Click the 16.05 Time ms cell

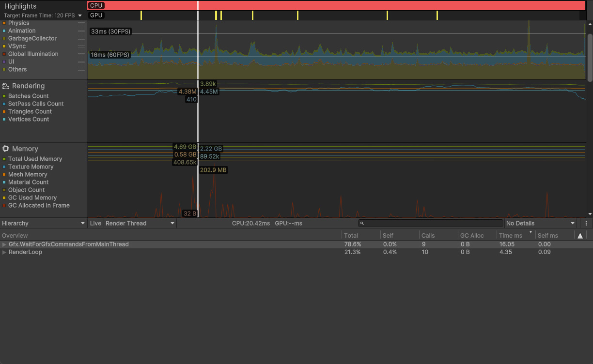(506, 244)
